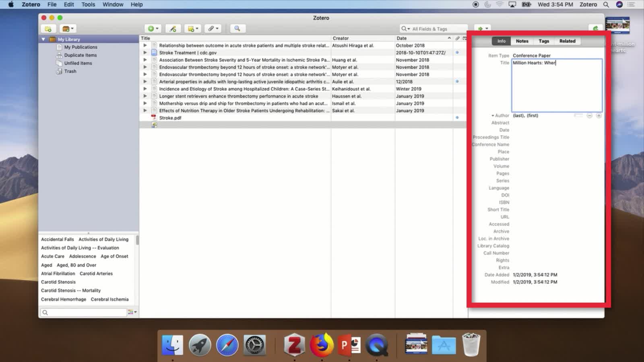This screenshot has width=644, height=362.
Task: Open the search mode dropdown arrow
Action: pos(405,29)
